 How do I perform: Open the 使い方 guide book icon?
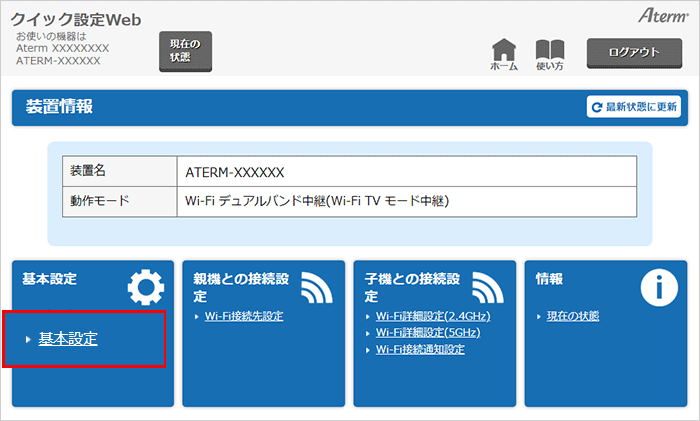[x=550, y=49]
